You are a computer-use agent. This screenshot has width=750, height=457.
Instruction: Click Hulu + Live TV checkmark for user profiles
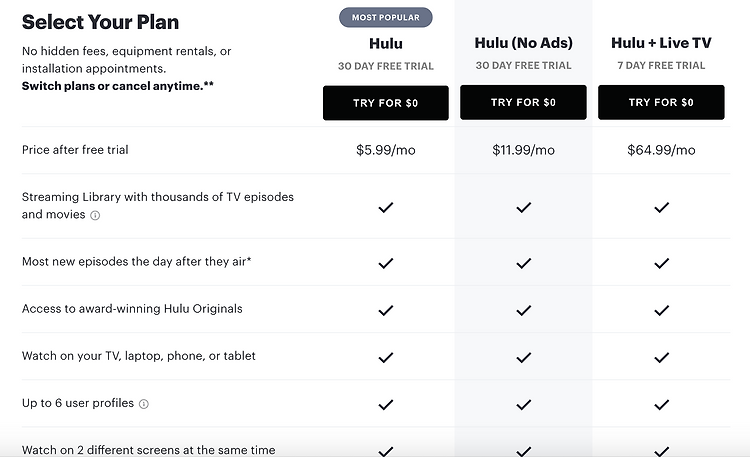[661, 405]
